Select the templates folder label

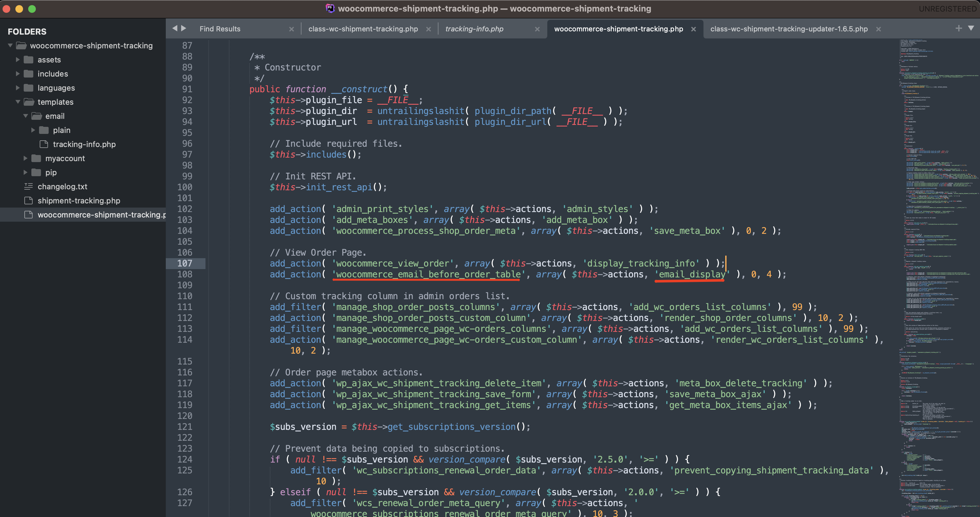point(56,102)
